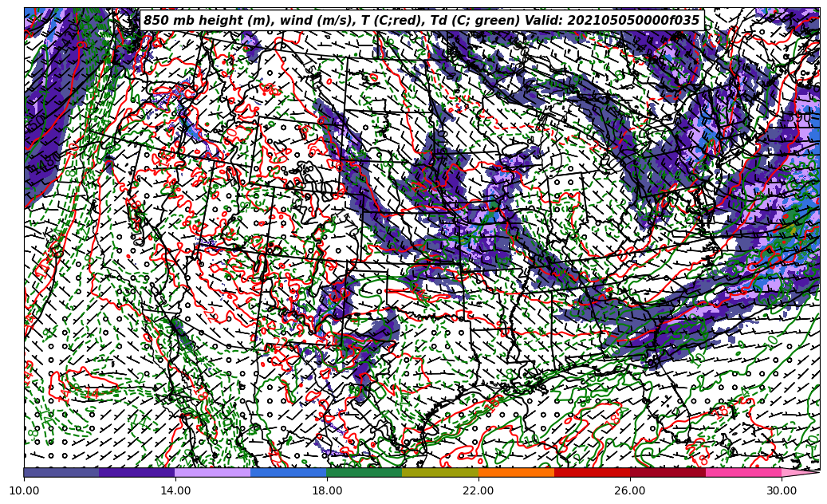Screen dimensions: 827x504
Task: Click the orange 22–24 colorbar segment
Action: (x=516, y=472)
